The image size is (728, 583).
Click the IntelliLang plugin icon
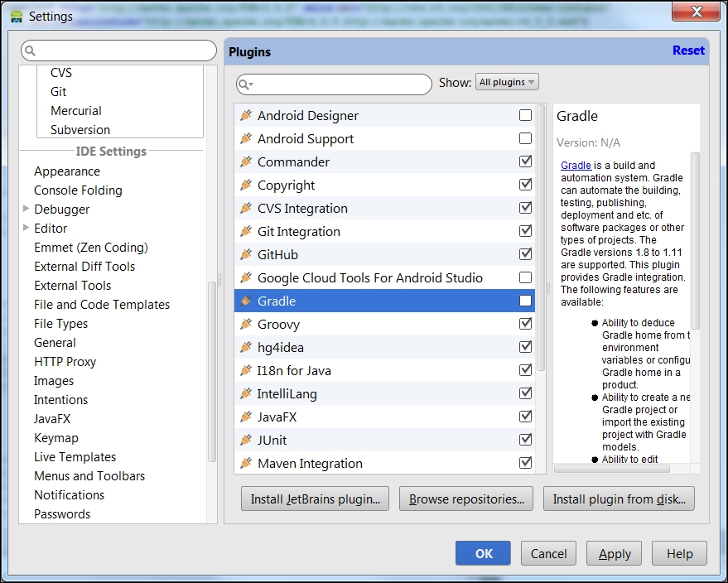pos(246,393)
